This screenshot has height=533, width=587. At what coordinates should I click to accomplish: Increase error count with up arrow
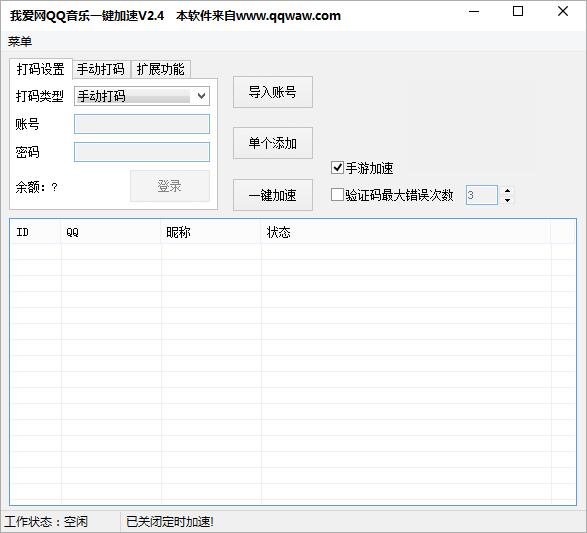pos(507,191)
